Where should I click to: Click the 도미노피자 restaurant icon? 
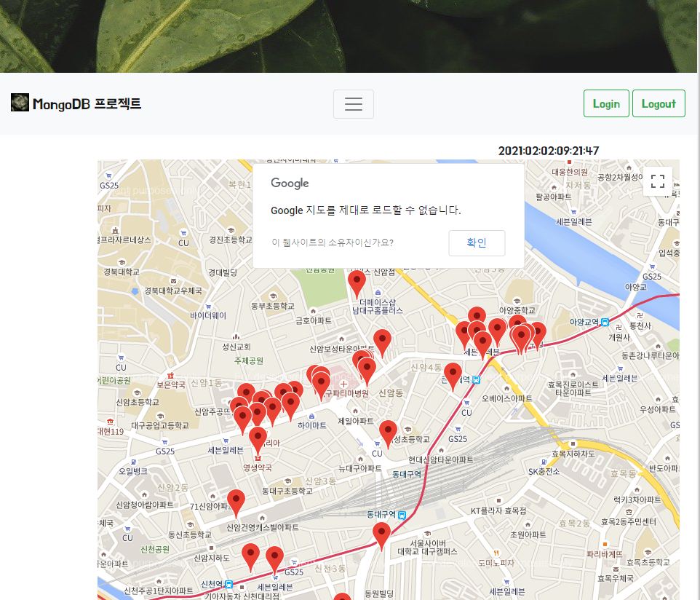tap(496, 553)
